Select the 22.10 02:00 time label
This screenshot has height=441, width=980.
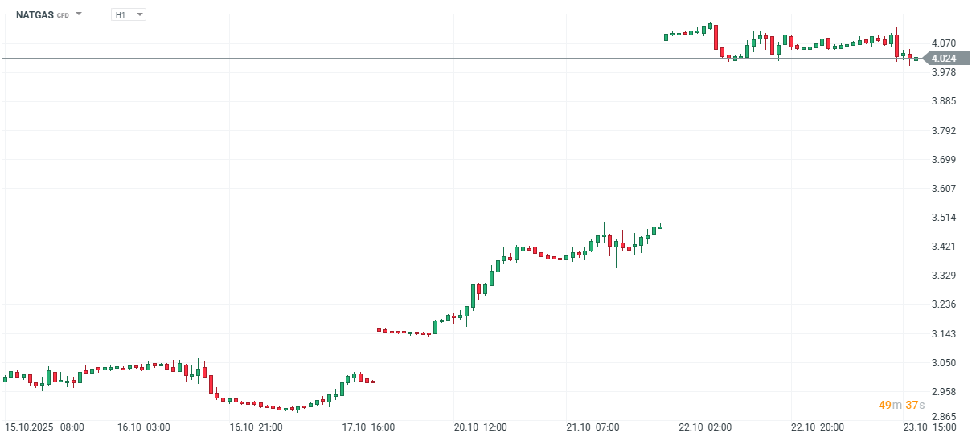[x=703, y=427]
